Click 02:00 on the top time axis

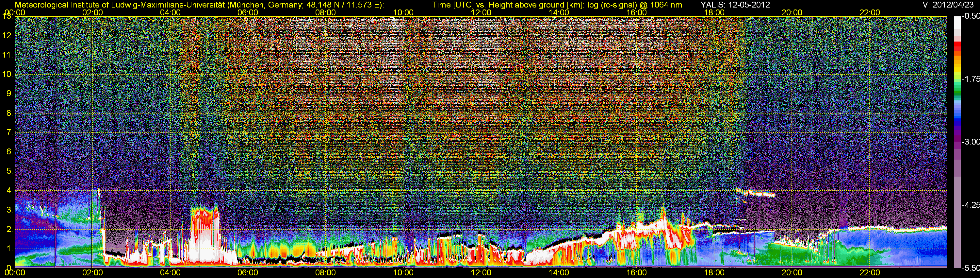[92, 12]
